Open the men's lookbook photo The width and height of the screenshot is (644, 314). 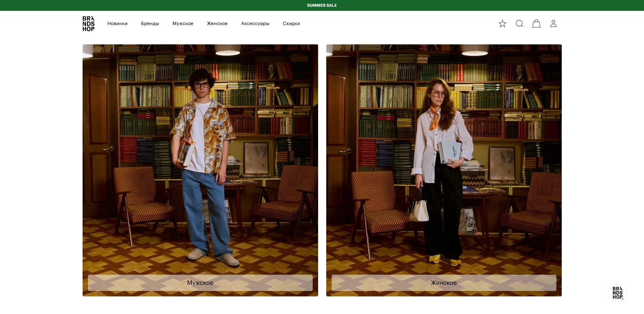[200, 152]
